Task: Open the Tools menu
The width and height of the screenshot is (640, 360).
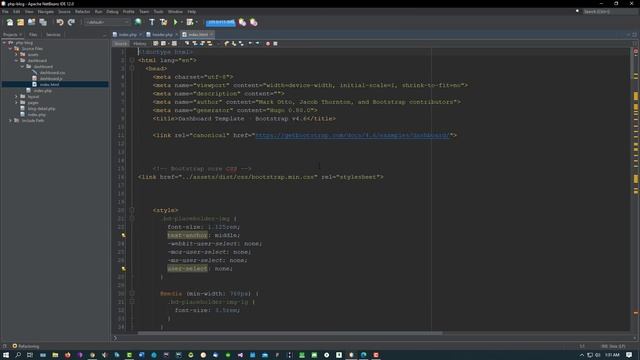Action: coord(158,11)
